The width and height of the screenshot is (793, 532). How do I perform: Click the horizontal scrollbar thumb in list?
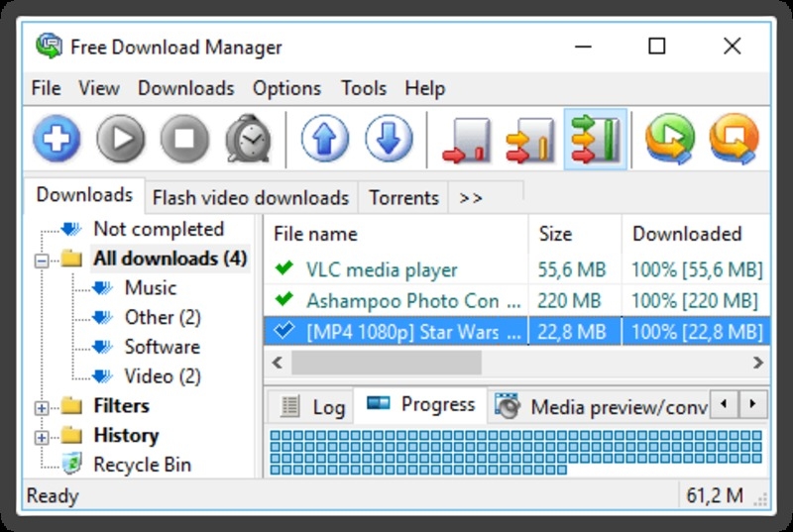(x=387, y=363)
